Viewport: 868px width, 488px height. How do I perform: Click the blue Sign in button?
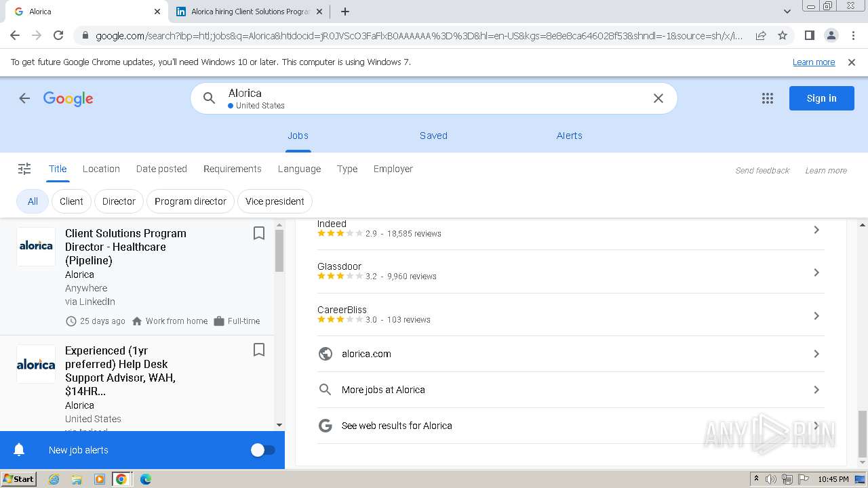(x=821, y=98)
